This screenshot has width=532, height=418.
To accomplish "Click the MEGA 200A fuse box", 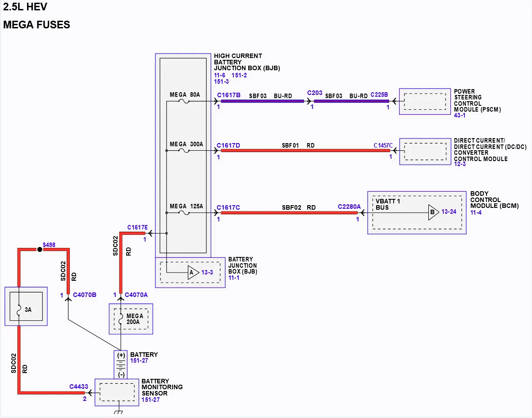I will click(131, 319).
